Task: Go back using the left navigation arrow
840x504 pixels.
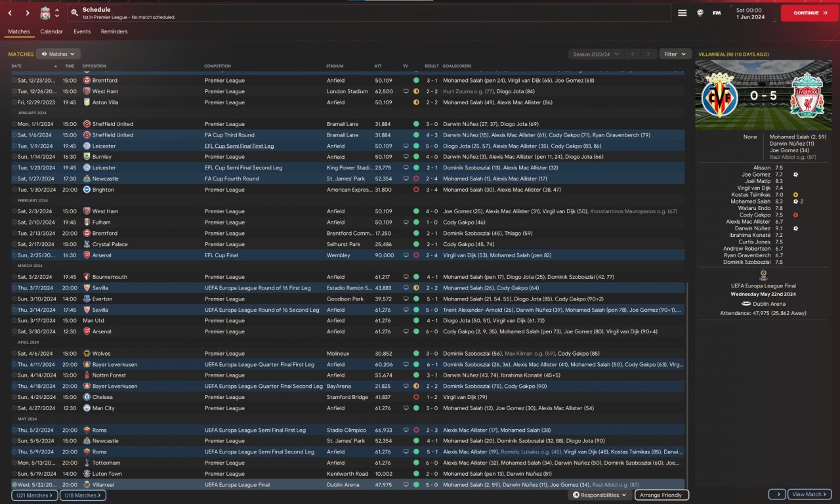Action: [x=11, y=13]
